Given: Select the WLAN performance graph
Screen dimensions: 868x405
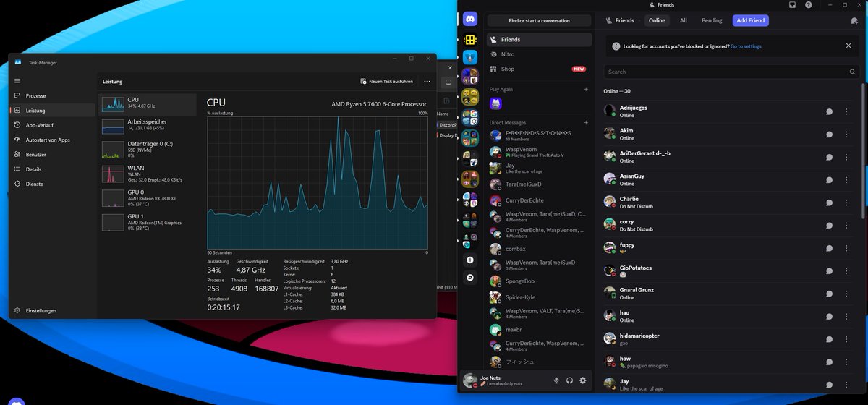Looking at the screenshot, I should [148, 174].
